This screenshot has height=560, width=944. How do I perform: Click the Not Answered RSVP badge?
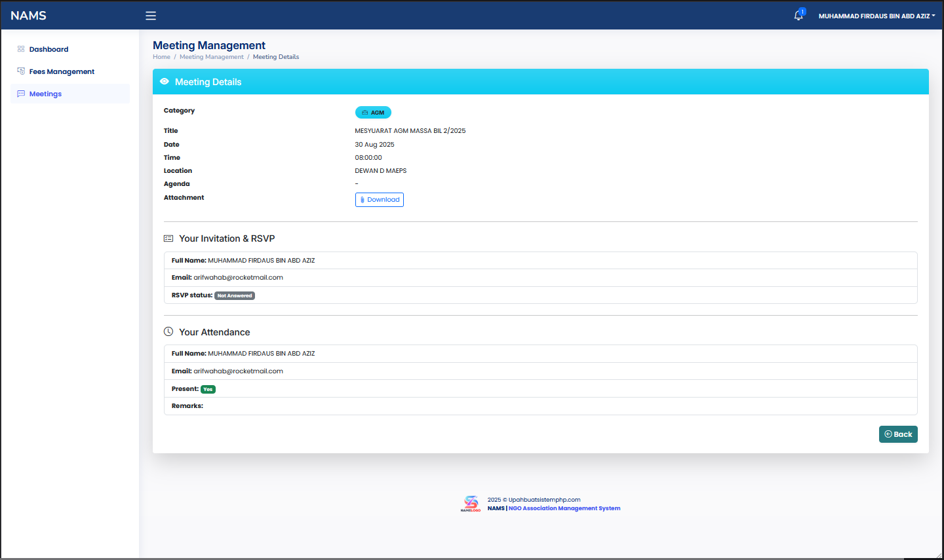(x=235, y=295)
